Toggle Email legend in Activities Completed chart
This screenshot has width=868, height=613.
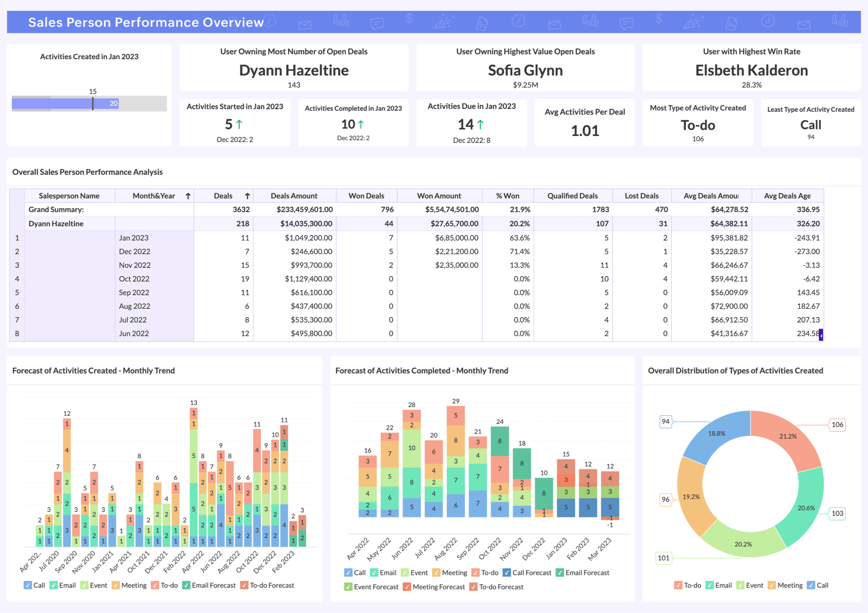(x=383, y=572)
